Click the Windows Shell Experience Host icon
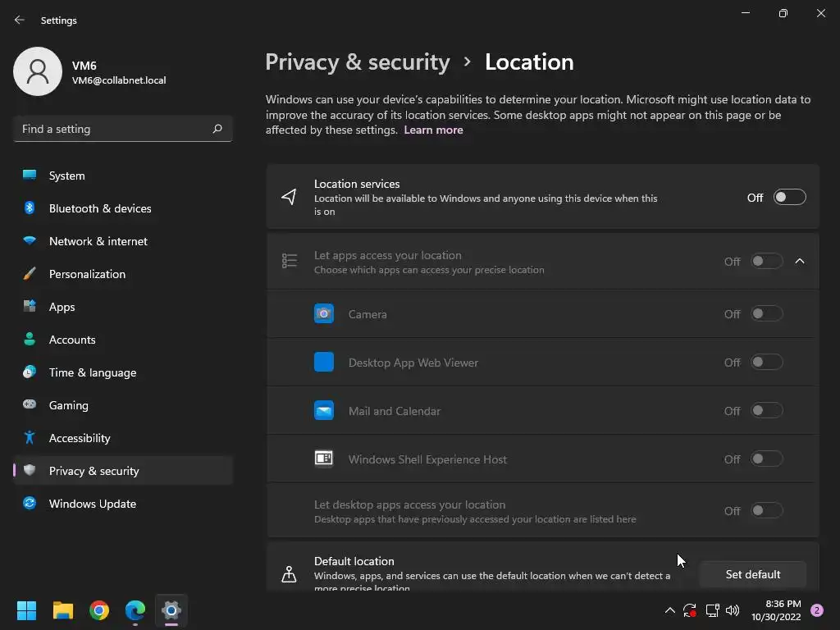 324,459
